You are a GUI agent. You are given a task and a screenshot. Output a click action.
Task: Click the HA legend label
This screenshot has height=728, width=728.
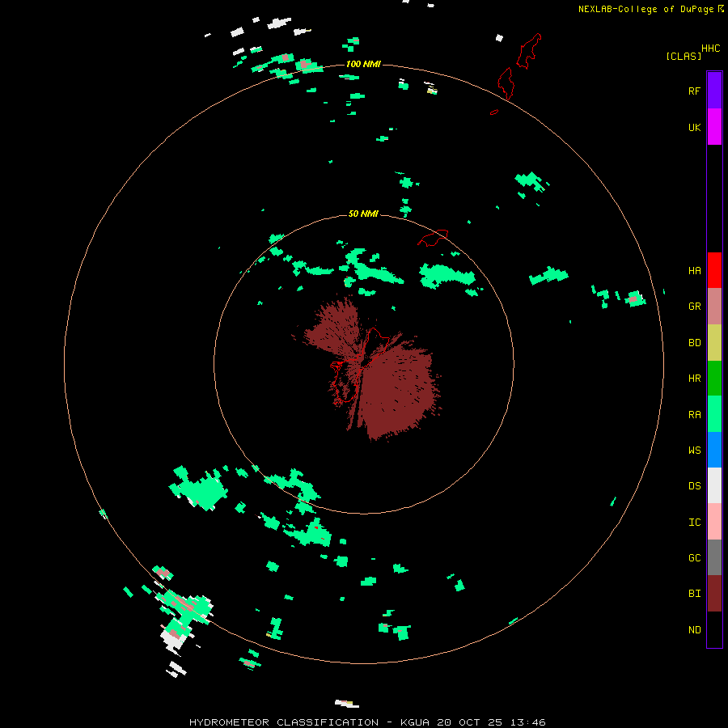pyautogui.click(x=694, y=270)
